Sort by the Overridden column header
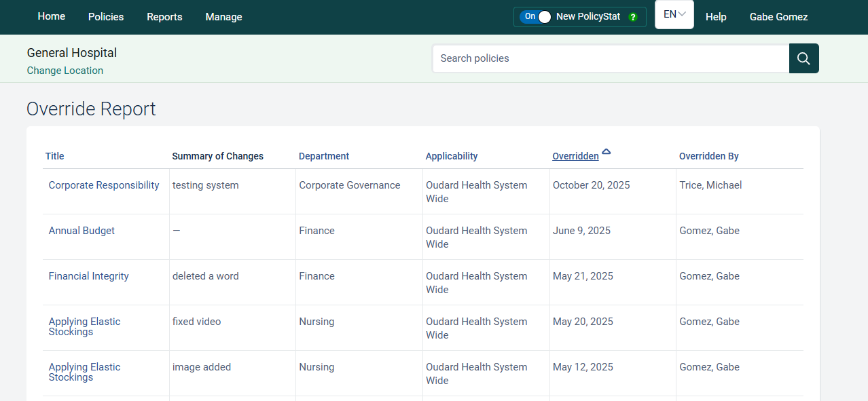 point(575,156)
